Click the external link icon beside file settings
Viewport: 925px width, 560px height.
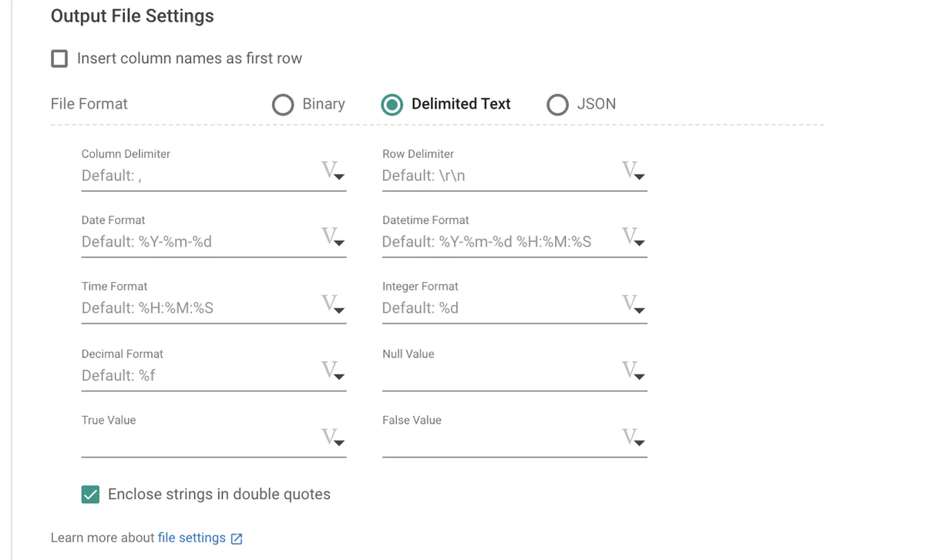[237, 538]
